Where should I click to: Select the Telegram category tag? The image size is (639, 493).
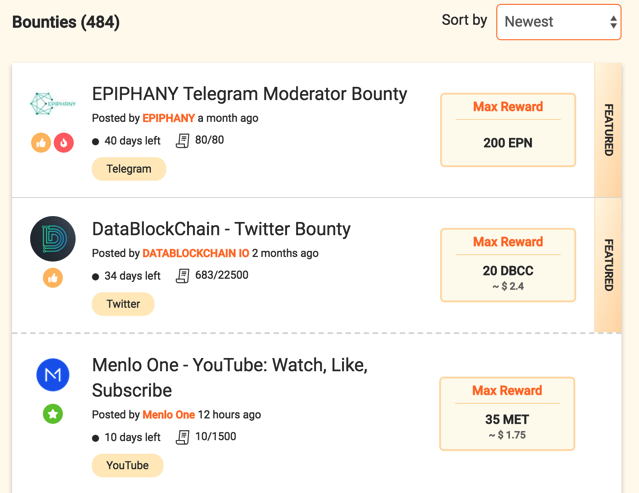pyautogui.click(x=129, y=169)
